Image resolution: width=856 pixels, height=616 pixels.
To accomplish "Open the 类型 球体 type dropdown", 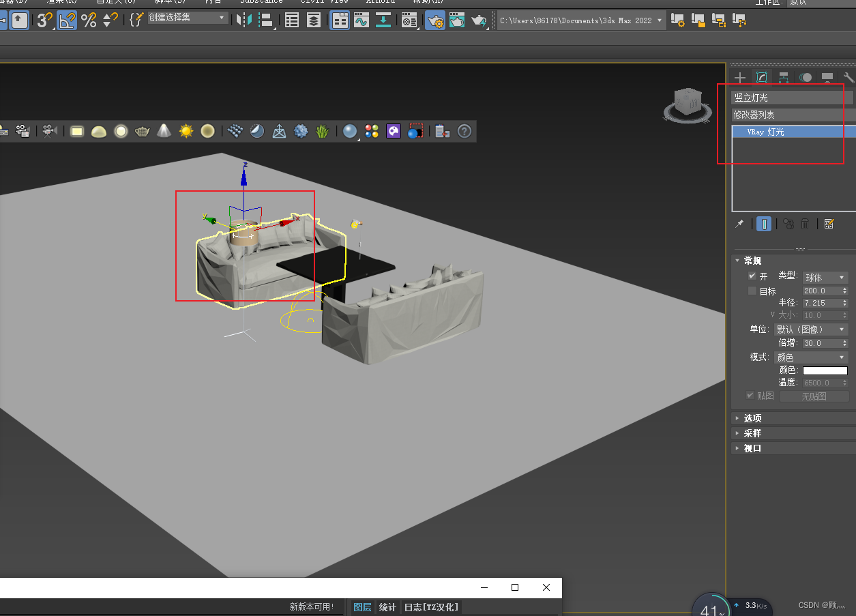I will [x=825, y=277].
